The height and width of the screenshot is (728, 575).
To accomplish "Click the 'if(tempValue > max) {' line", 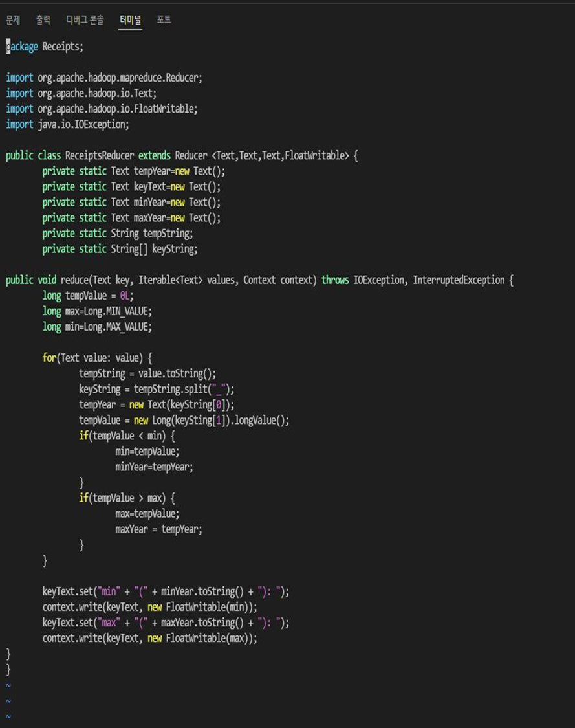I will pos(127,498).
